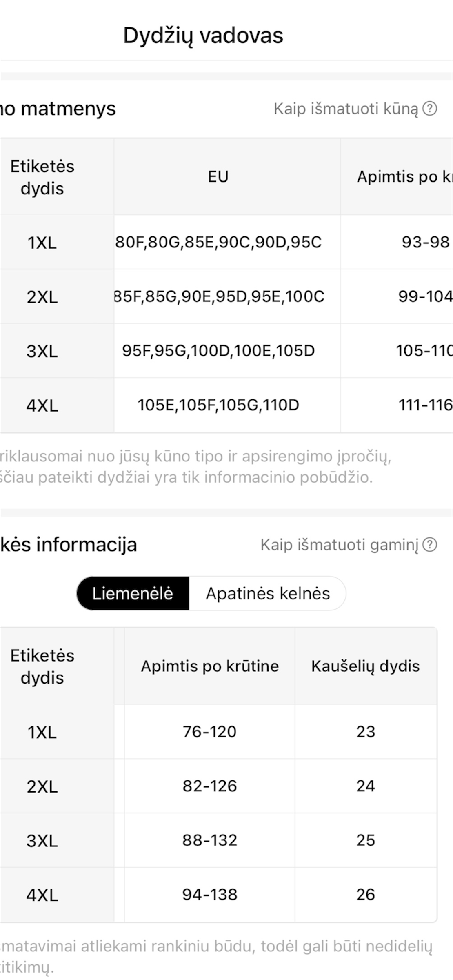Toggle the garment type selector to underwear
Screen dimensions: 453x980
click(268, 593)
